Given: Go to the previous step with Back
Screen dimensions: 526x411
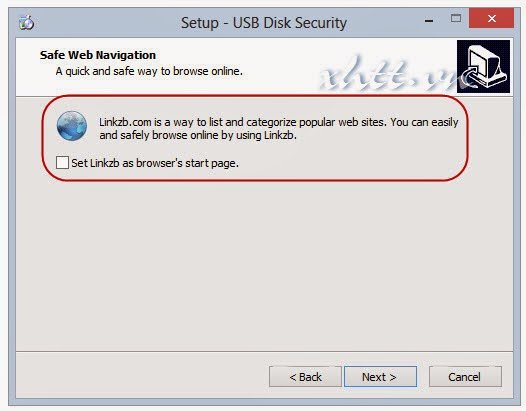Looking at the screenshot, I should (x=305, y=377).
